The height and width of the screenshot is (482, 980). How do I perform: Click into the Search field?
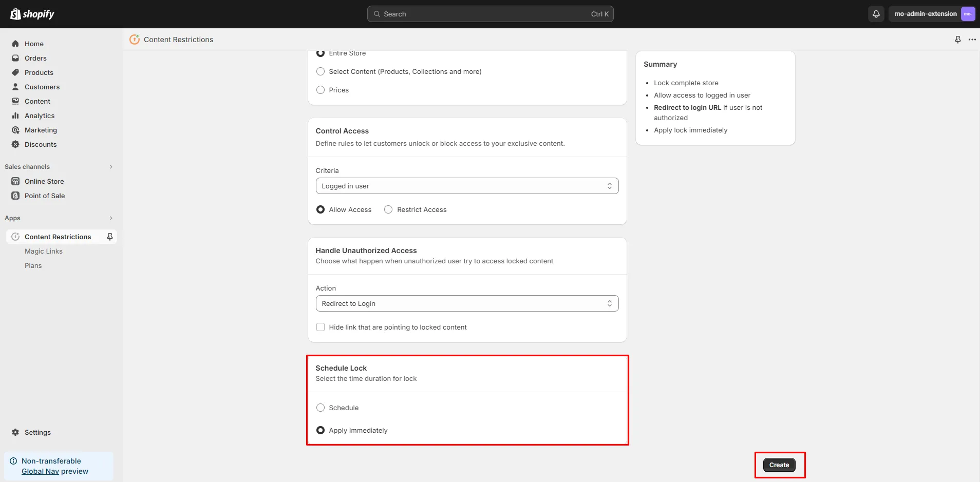[x=490, y=14]
